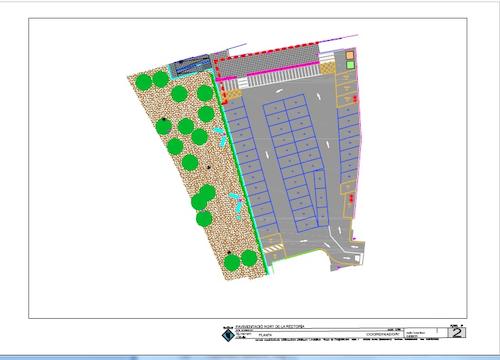This screenshot has width=500, height=360.
Task: Click the orange square in the plan's top-right corner
Action: (x=350, y=55)
